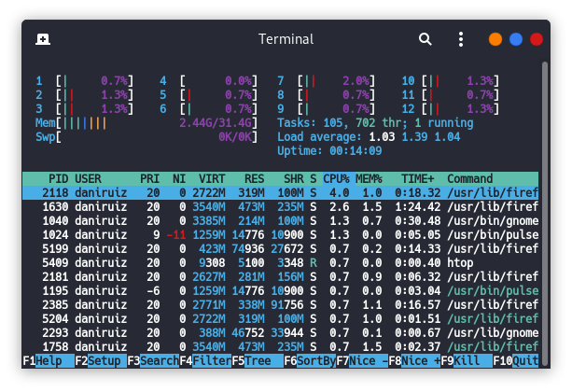Sort by MEM% column header
The image size is (572, 392).
click(369, 179)
